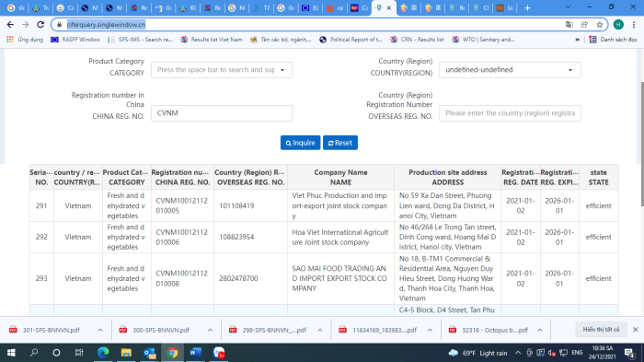The height and width of the screenshot is (362, 644).
Task: Go back using the browser back arrow
Action: (x=11, y=25)
